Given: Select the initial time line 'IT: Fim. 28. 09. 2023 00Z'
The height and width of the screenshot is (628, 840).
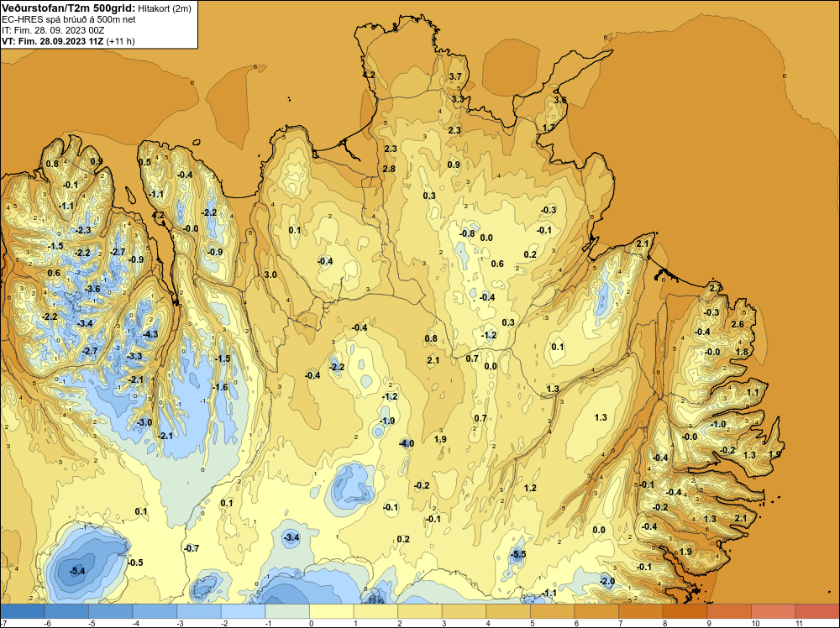Looking at the screenshot, I should click(52, 30).
